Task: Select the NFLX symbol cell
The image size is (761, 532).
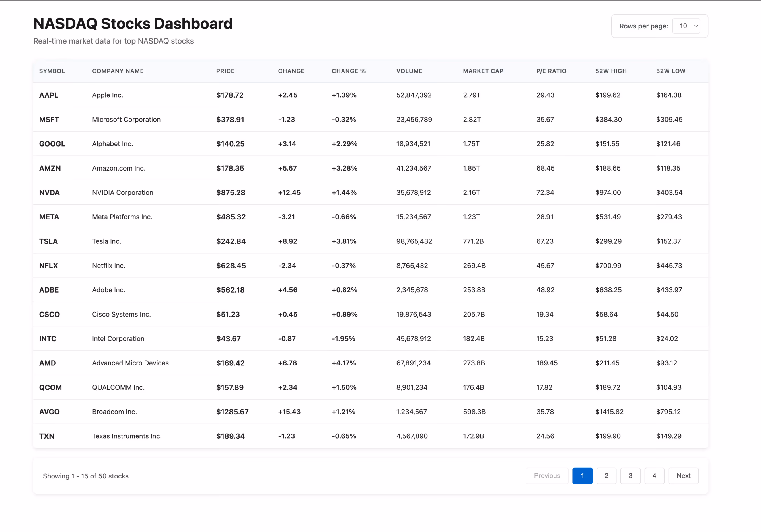Action: [48, 266]
